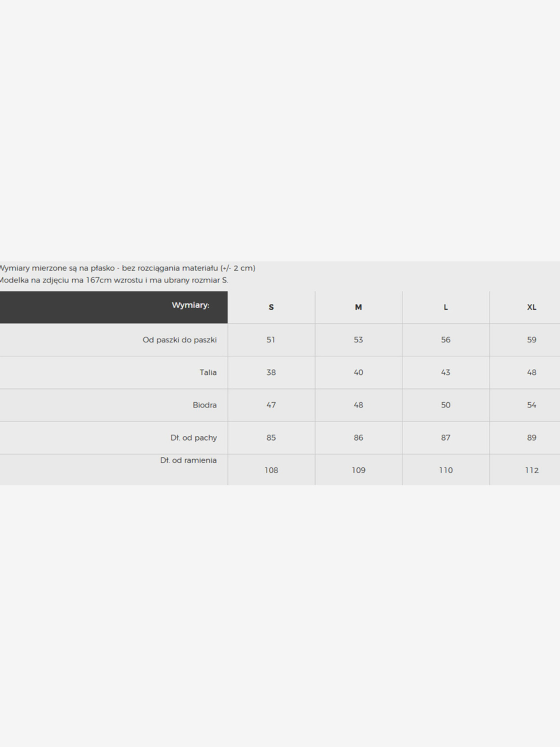This screenshot has width=560, height=747.
Task: Select the Talia value 40 for size M
Action: [358, 372]
